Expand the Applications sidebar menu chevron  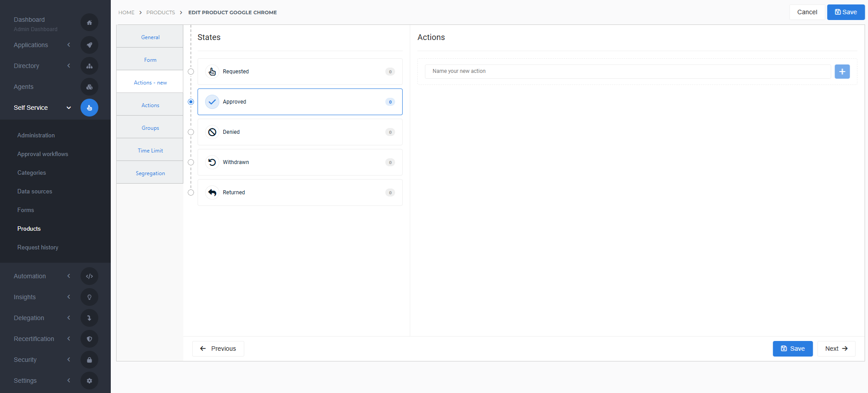point(69,45)
